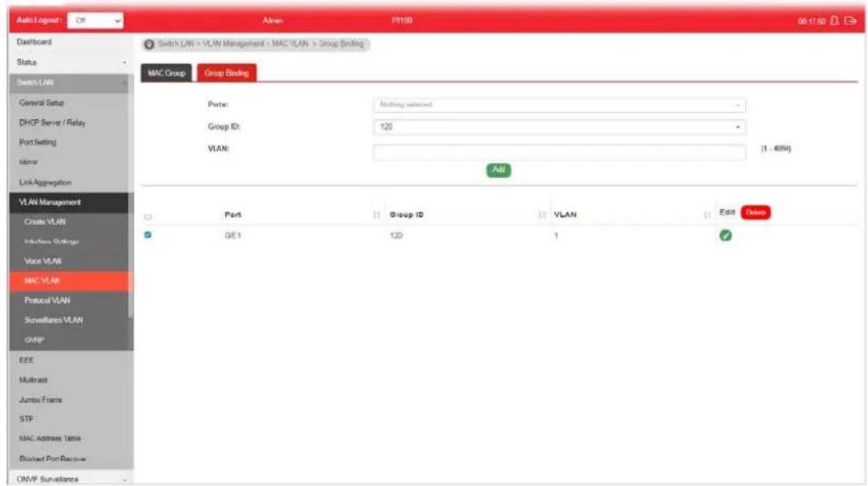Open Surveillance VLAN submenu item

pyautogui.click(x=53, y=320)
